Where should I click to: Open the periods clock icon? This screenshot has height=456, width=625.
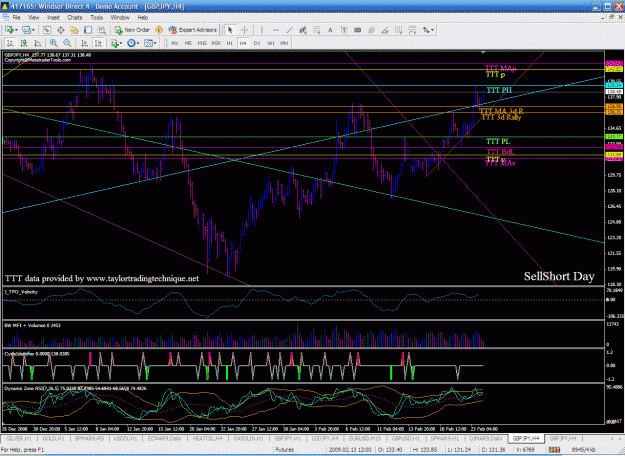(131, 43)
